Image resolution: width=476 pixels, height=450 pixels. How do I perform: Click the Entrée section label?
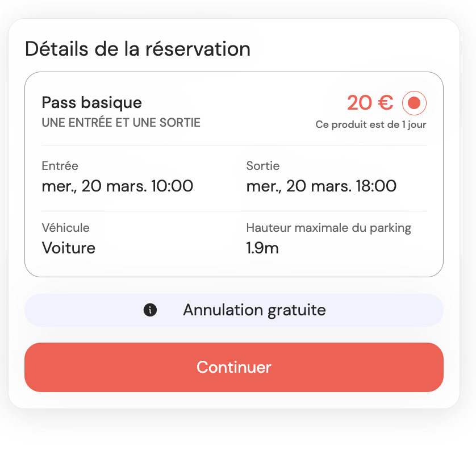60,166
